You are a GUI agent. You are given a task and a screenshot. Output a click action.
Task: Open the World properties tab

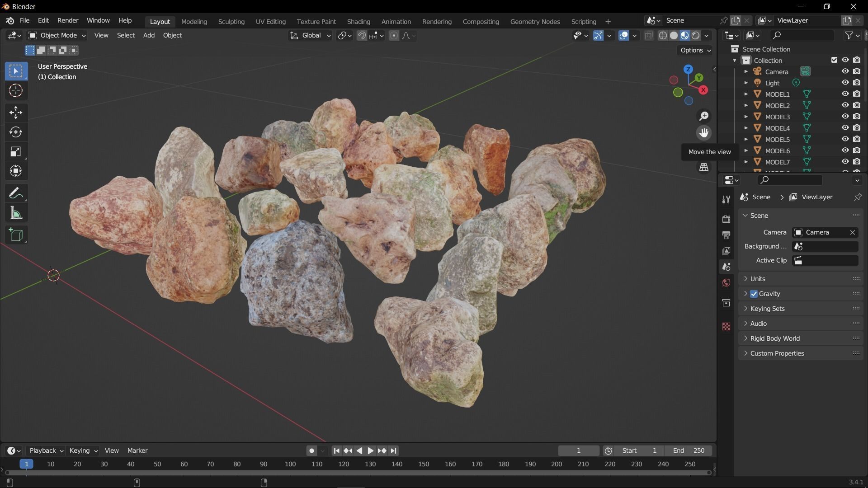(x=726, y=283)
